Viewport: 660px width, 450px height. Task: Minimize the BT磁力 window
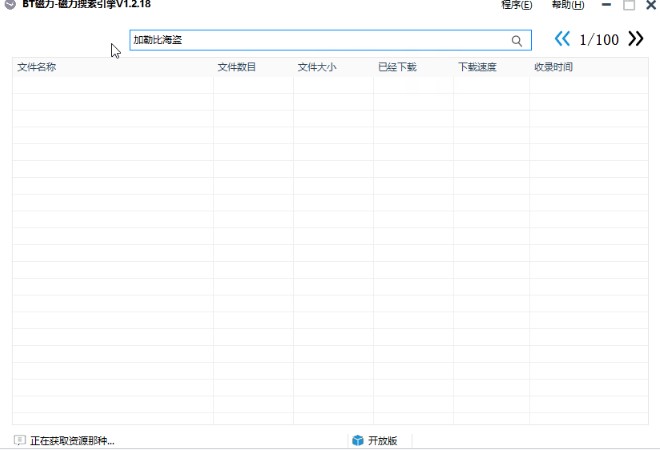click(x=607, y=5)
